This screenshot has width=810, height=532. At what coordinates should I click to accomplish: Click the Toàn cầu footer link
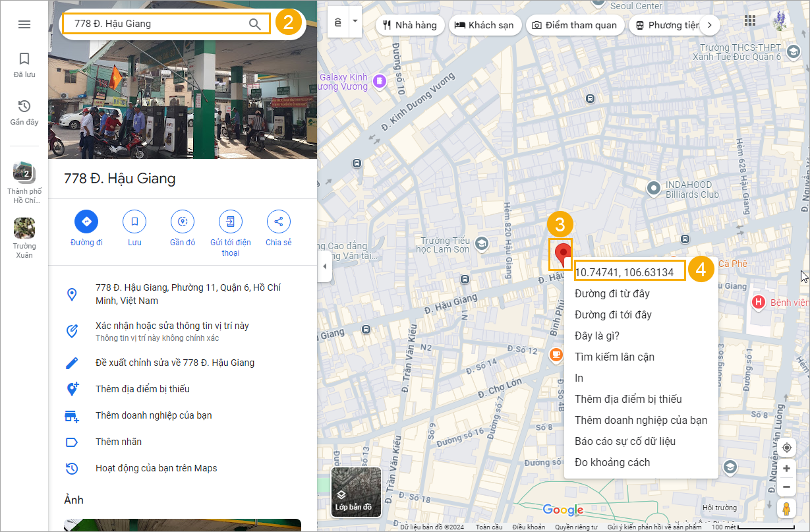[x=489, y=527]
